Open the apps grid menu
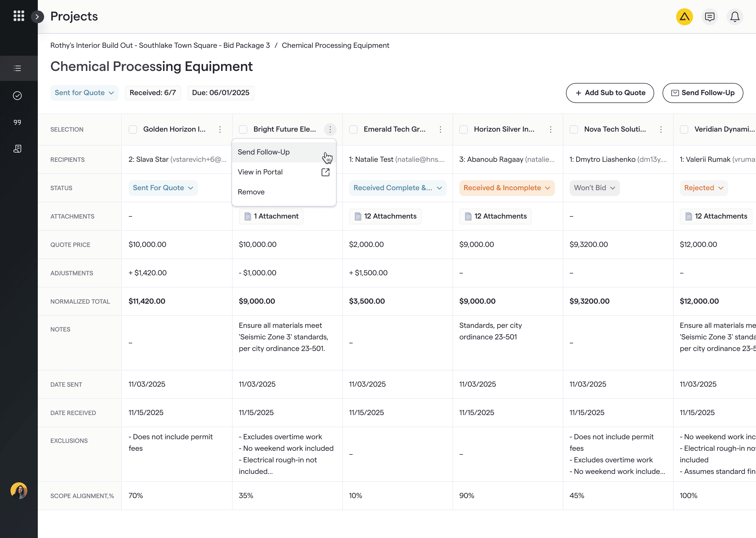This screenshot has height=538, width=756. point(19,16)
